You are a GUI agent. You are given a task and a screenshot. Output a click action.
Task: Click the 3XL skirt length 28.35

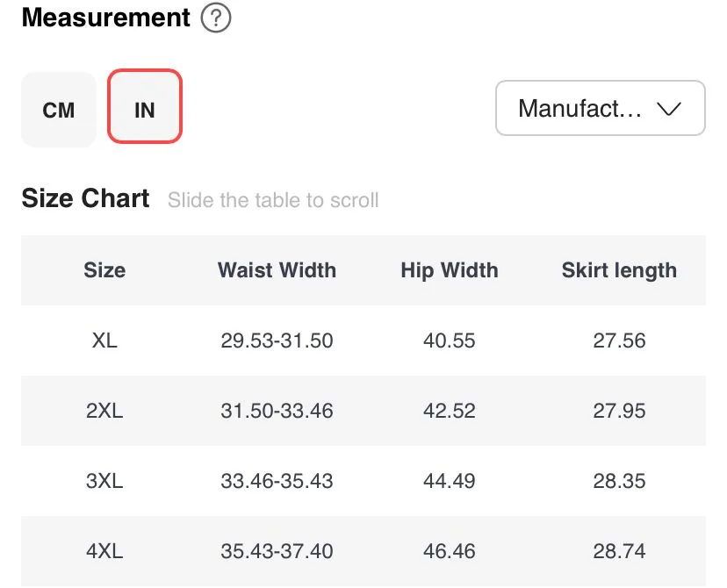tap(619, 481)
